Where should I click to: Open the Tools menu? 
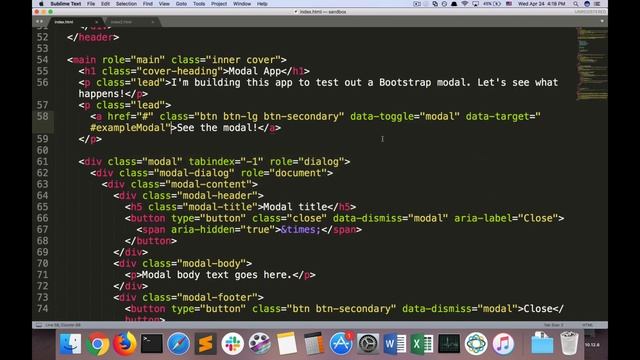199,4
